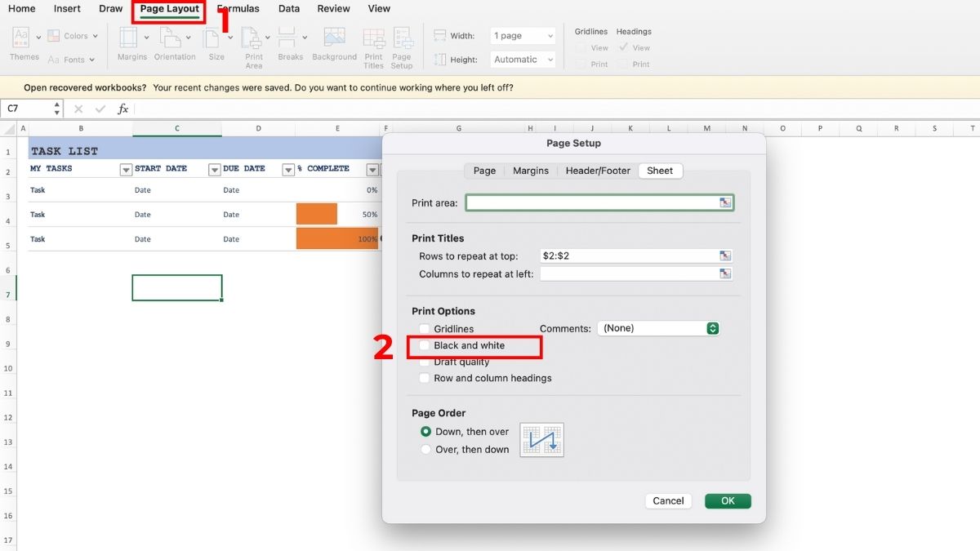Switch to the View ribbon tab
The width and height of the screenshot is (980, 551).
coord(379,9)
